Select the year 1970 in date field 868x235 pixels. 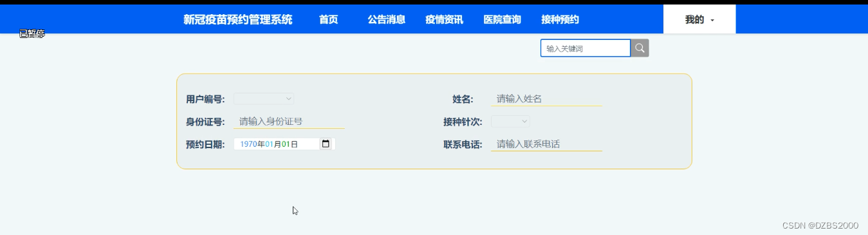248,144
